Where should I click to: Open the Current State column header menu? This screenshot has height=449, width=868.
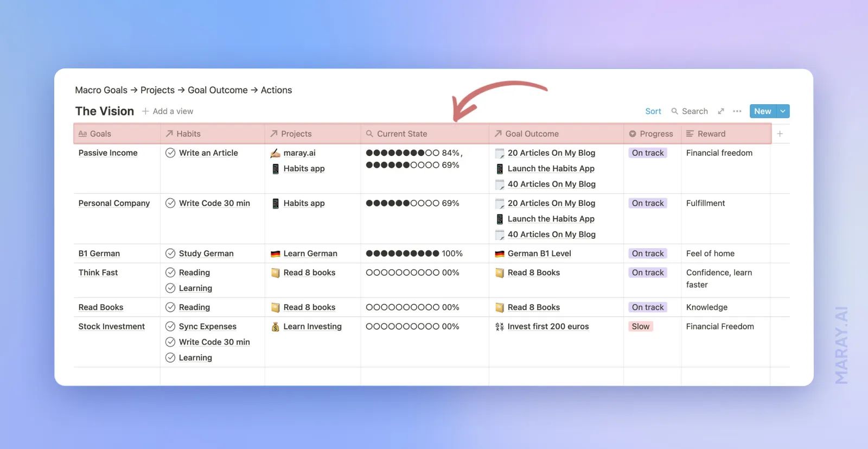pos(402,134)
